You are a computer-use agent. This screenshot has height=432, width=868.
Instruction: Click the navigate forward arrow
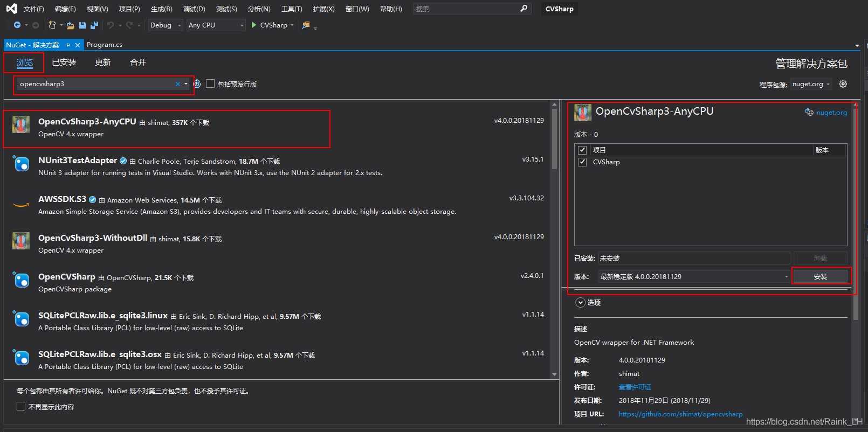[x=36, y=25]
